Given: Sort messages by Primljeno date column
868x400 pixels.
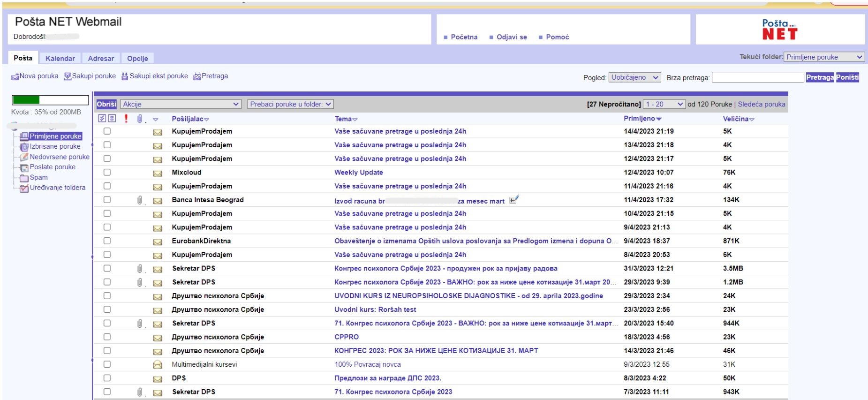Looking at the screenshot, I should coord(642,119).
